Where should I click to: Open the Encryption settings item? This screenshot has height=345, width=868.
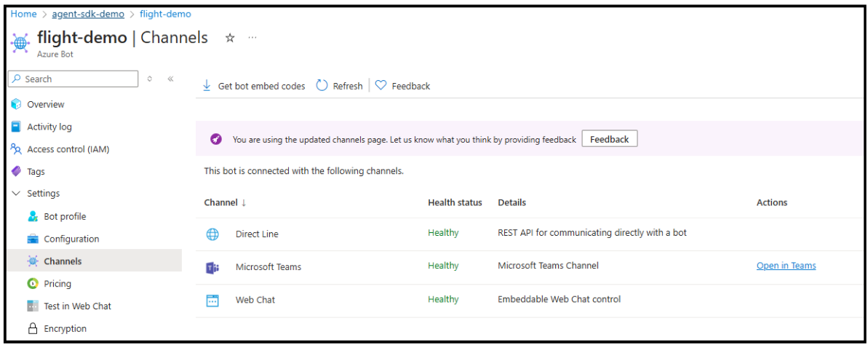[65, 328]
